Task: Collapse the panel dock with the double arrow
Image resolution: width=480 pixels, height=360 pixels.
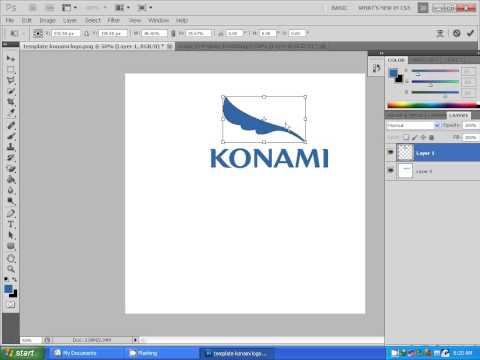Action: pyautogui.click(x=381, y=53)
